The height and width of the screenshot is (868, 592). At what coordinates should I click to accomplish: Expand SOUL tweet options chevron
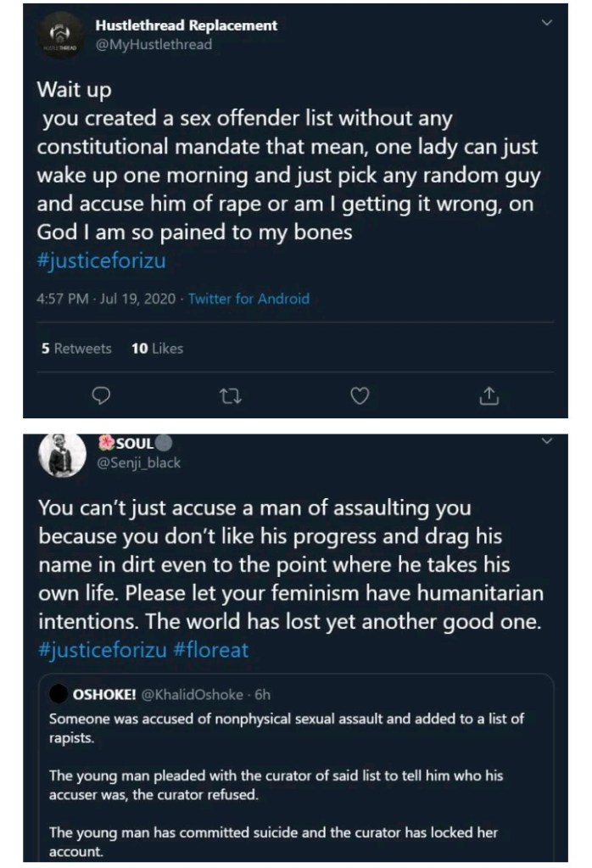[x=547, y=441]
